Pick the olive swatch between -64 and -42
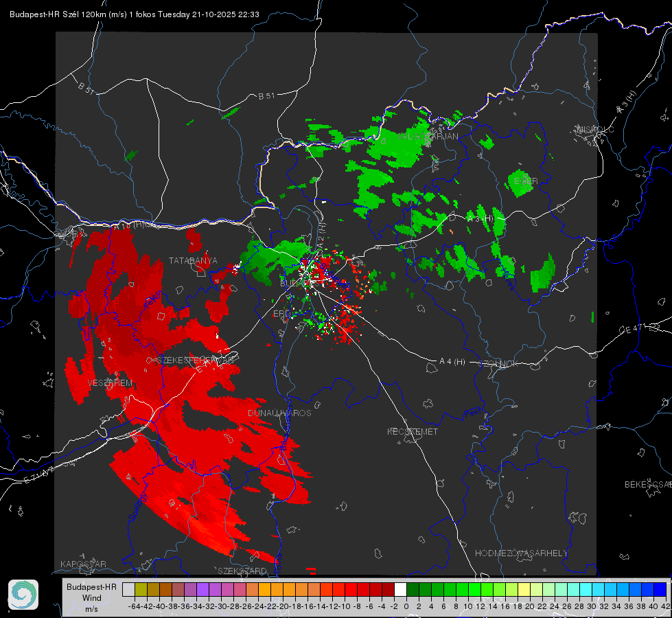The image size is (672, 618). click(141, 589)
